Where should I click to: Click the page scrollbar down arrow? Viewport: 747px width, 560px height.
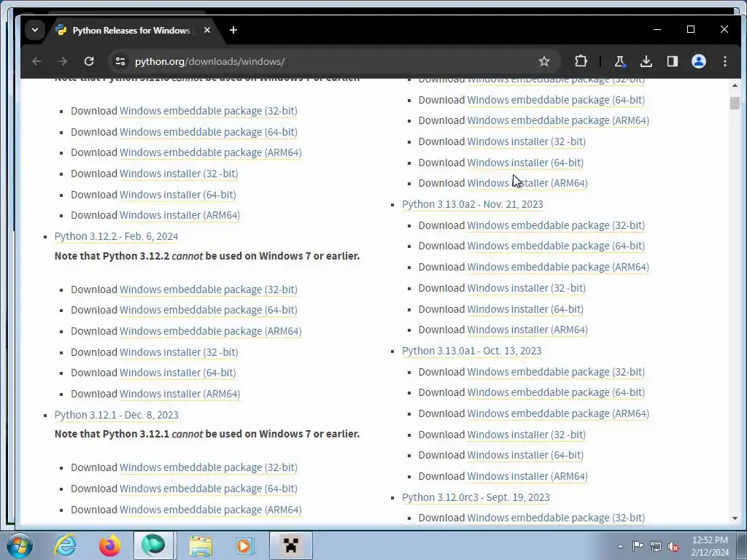tap(735, 518)
